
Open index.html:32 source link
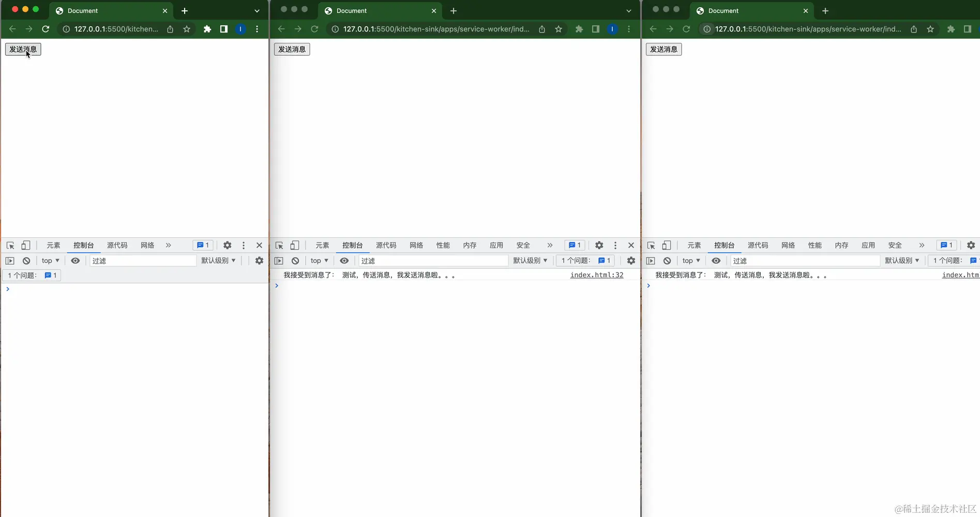(596, 275)
